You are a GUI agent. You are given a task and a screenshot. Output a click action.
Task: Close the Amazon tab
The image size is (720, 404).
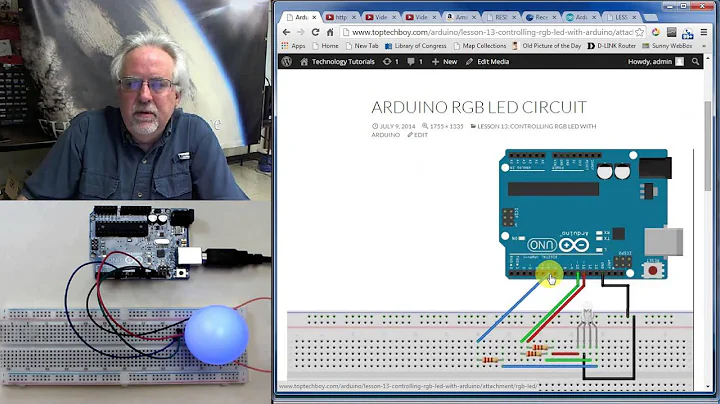[x=474, y=17]
